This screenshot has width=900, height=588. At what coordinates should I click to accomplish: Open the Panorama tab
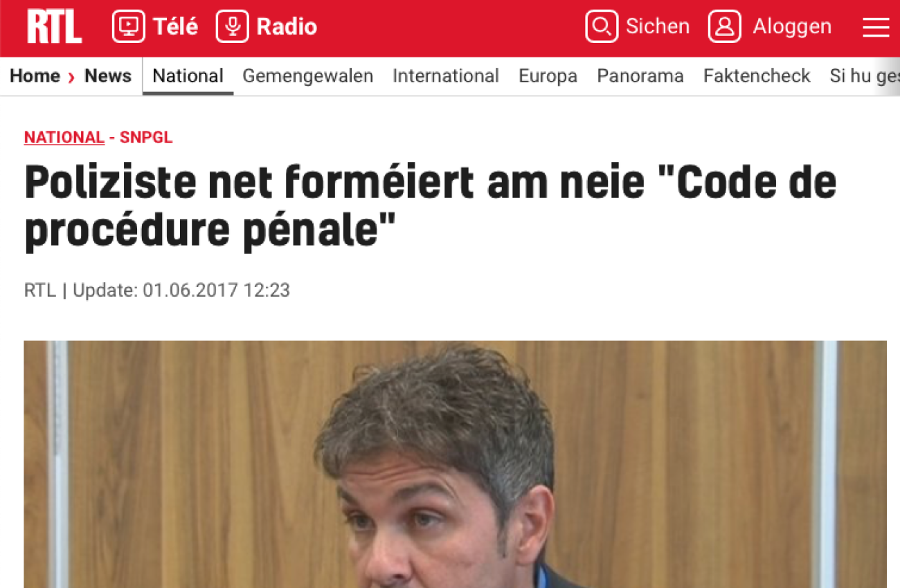click(640, 76)
